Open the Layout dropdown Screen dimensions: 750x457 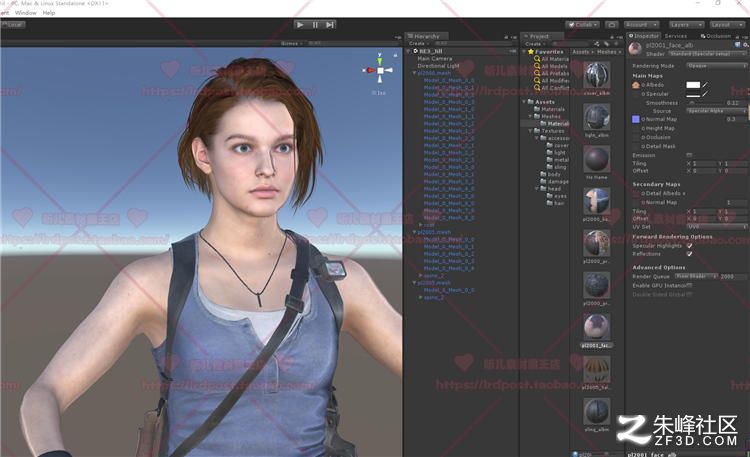[x=726, y=25]
